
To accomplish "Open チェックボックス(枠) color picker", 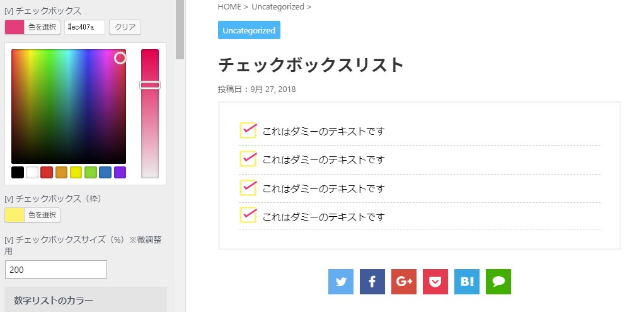I will point(32,216).
